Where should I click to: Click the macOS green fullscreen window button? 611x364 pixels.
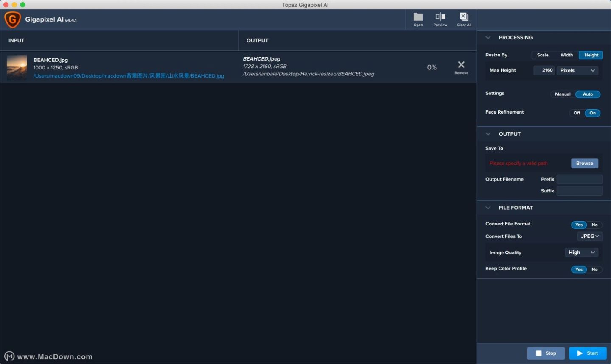(22, 5)
